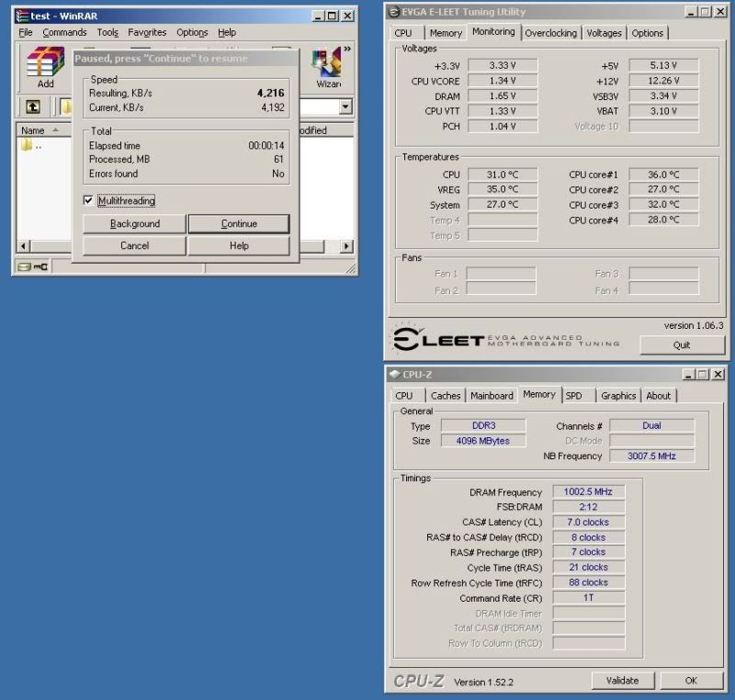
Task: Click the right scroll arrow in WinRAR file list
Action: click(346, 246)
